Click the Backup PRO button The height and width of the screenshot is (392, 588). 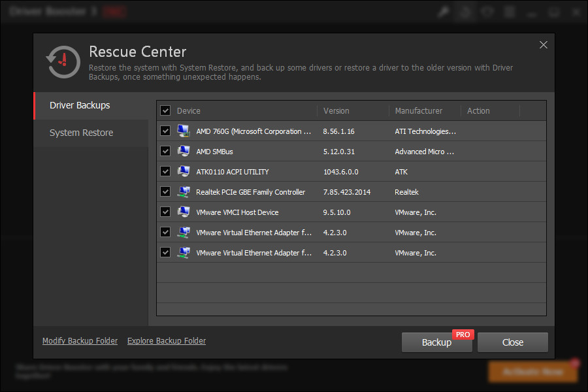[x=436, y=342]
